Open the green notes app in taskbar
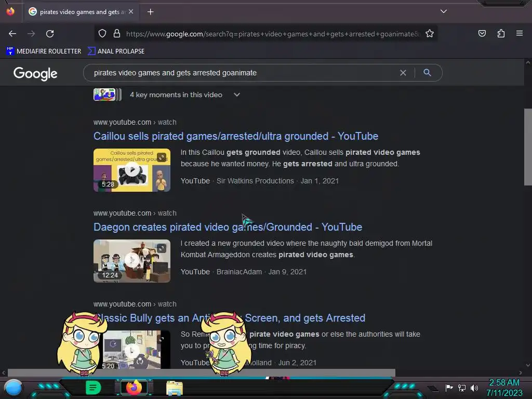The height and width of the screenshot is (399, 532). coord(93,388)
